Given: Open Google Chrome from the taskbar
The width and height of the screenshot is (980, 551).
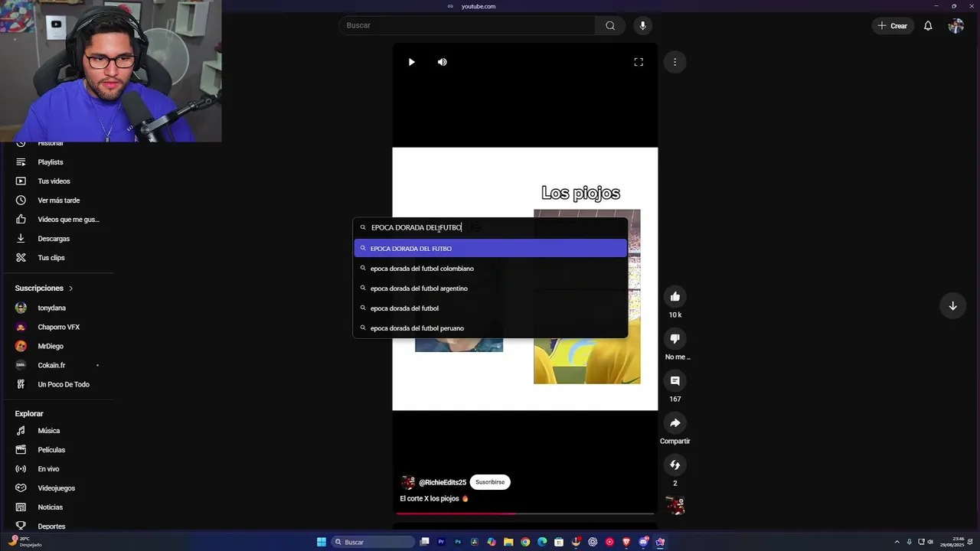Looking at the screenshot, I should tap(525, 542).
